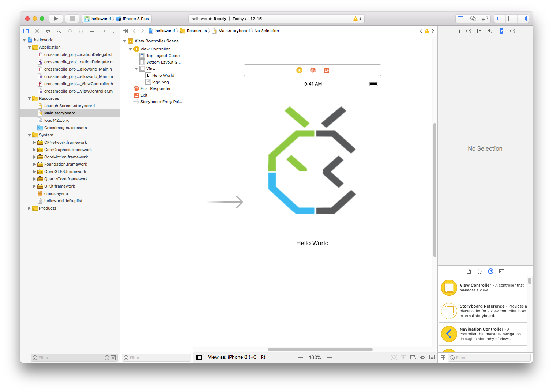Image resolution: width=553 pixels, height=392 pixels.
Task: Open the Connections inspector arrow icon
Action: pyautogui.click(x=512, y=31)
